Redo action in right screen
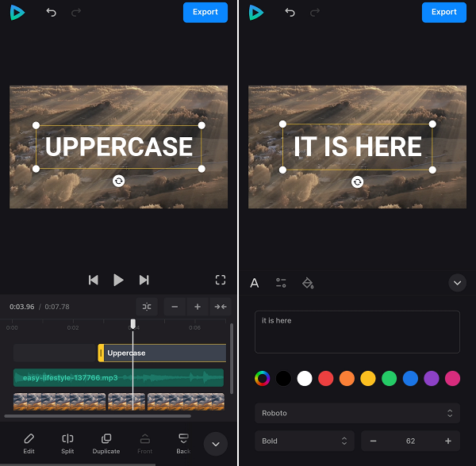This screenshot has width=476, height=466. tap(315, 13)
